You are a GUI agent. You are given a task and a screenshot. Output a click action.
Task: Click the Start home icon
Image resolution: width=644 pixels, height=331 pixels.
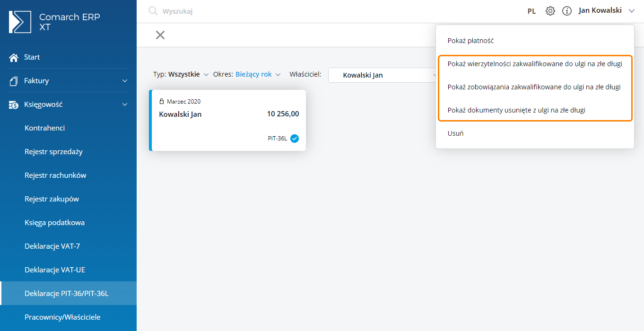14,57
